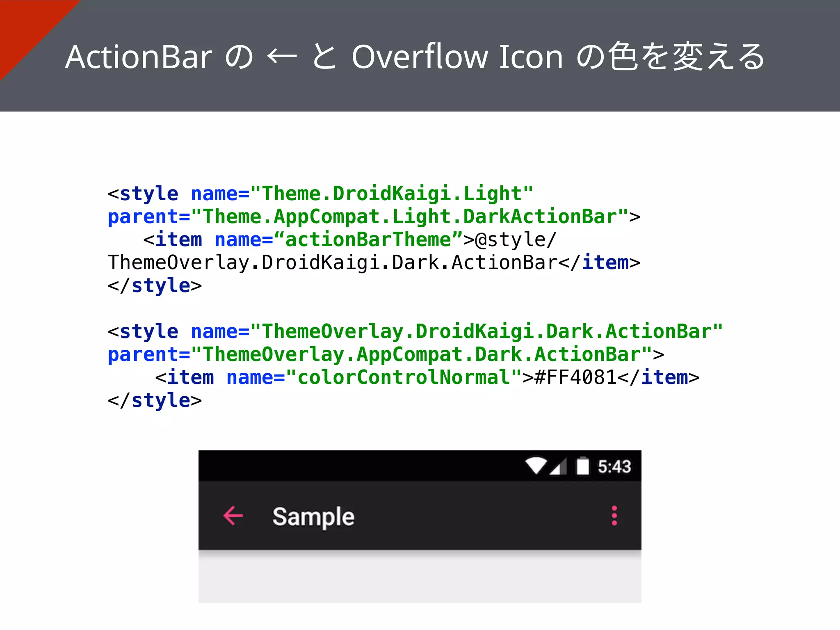Tap the pink back arrow in action bar
Viewport: 840px width, 630px height.
pos(233,516)
